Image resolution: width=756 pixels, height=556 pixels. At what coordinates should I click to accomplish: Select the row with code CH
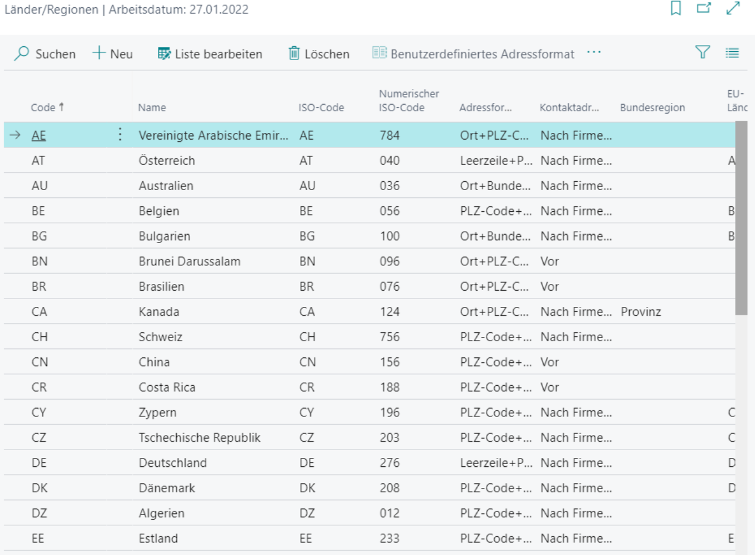point(40,338)
